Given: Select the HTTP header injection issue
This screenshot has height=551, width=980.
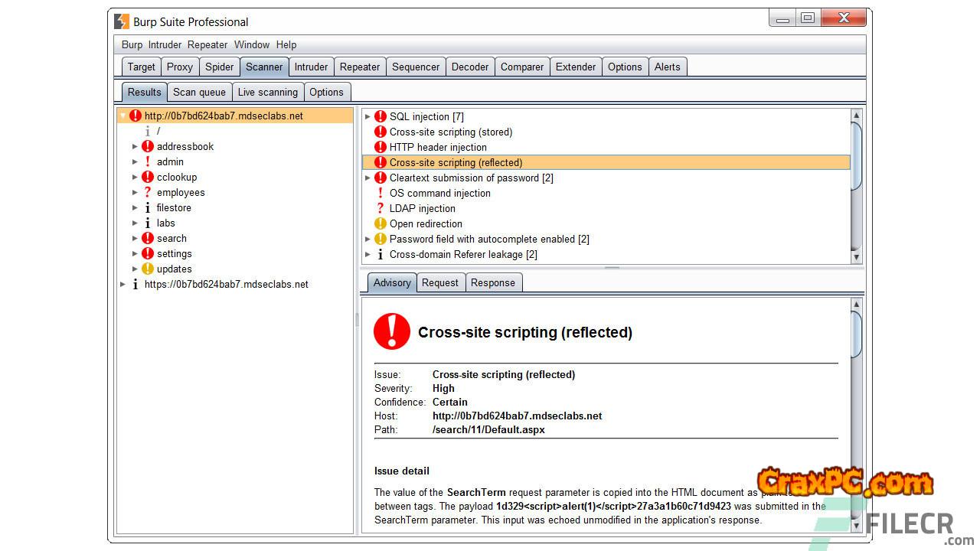Looking at the screenshot, I should click(438, 147).
